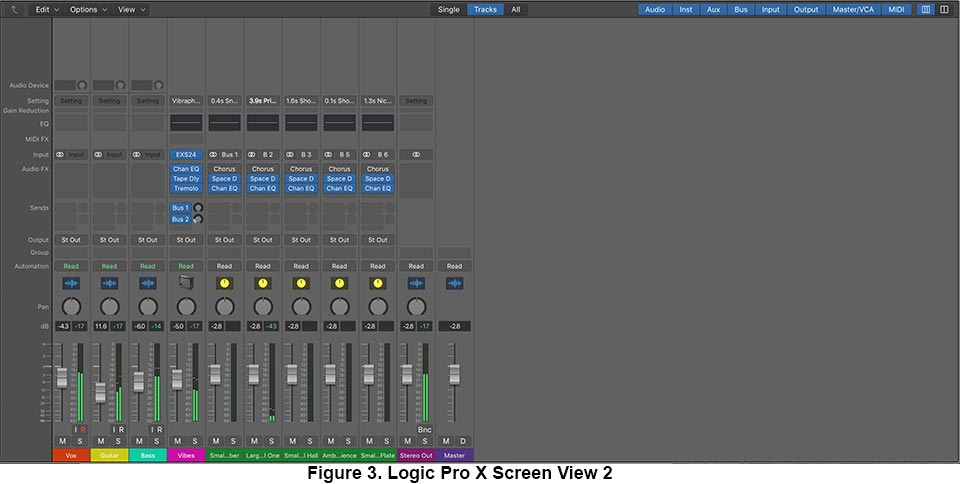Click the Vox pan knob
Image resolution: width=960 pixels, height=484 pixels.
point(72,307)
